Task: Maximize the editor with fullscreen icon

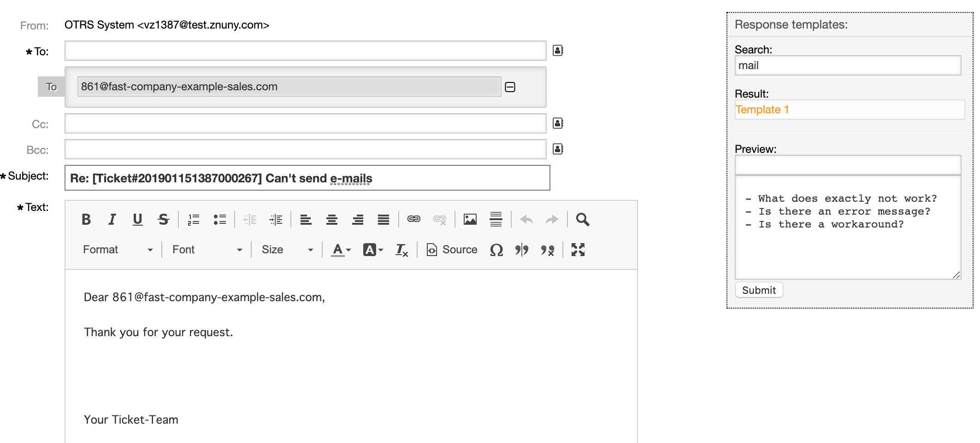Action: 578,250
